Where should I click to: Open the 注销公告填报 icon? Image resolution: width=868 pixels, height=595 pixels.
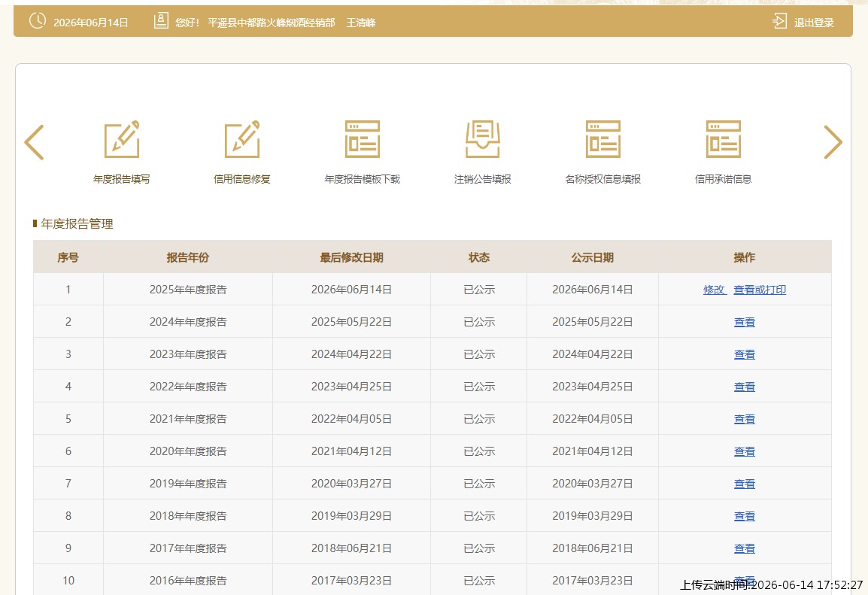click(x=483, y=139)
